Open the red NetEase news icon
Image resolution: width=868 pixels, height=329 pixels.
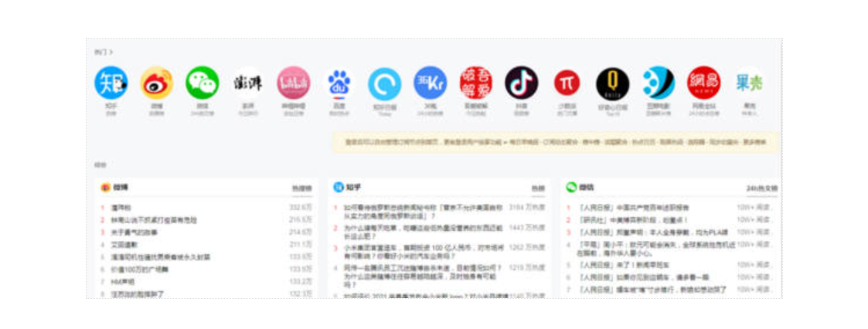tap(703, 83)
